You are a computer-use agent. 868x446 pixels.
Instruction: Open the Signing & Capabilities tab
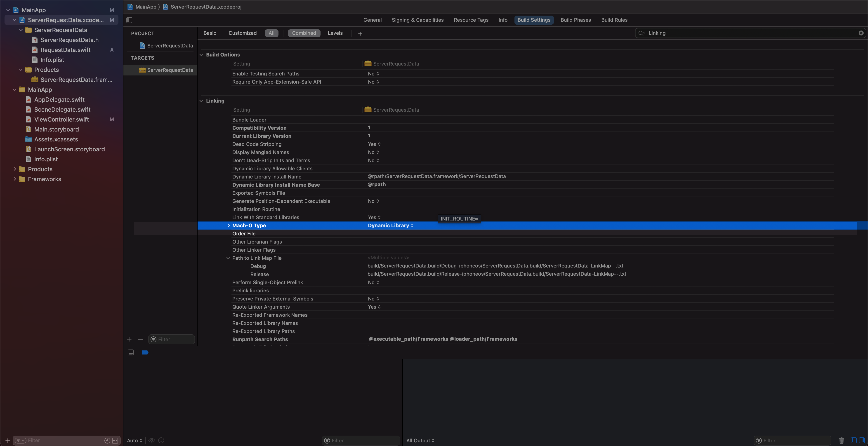pos(417,20)
